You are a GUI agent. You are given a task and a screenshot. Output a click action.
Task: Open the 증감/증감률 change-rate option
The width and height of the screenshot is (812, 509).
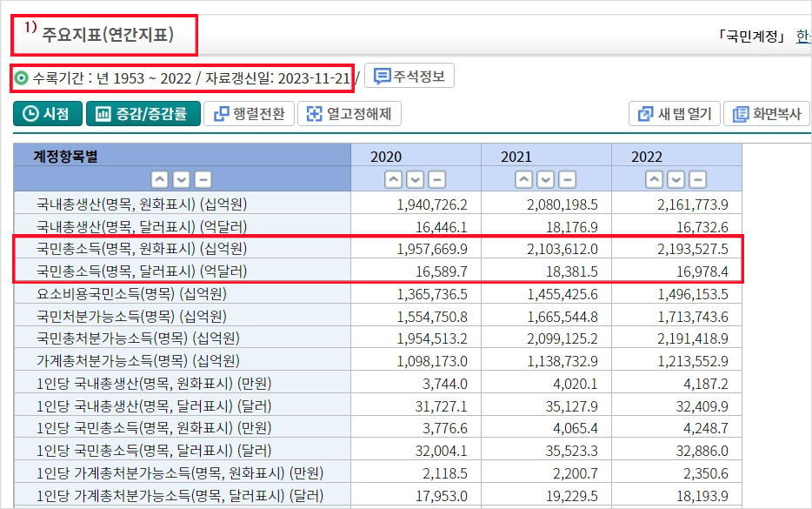[x=143, y=113]
